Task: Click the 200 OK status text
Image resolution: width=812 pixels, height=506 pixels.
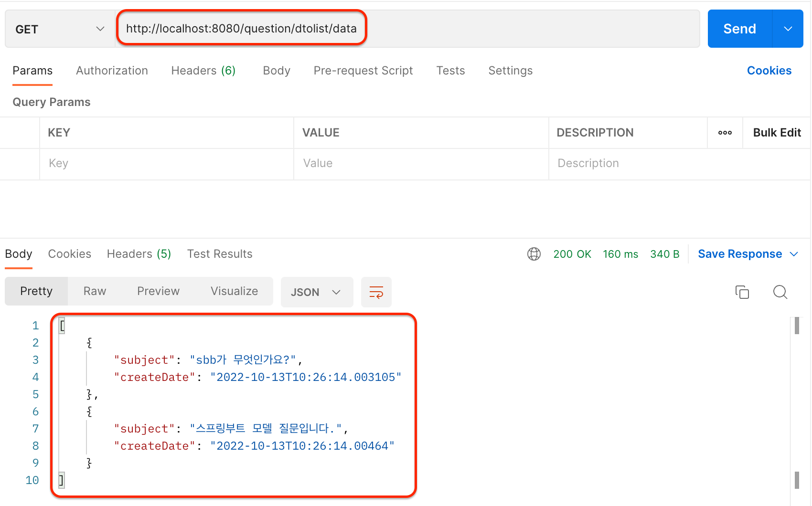Action: [x=572, y=254]
